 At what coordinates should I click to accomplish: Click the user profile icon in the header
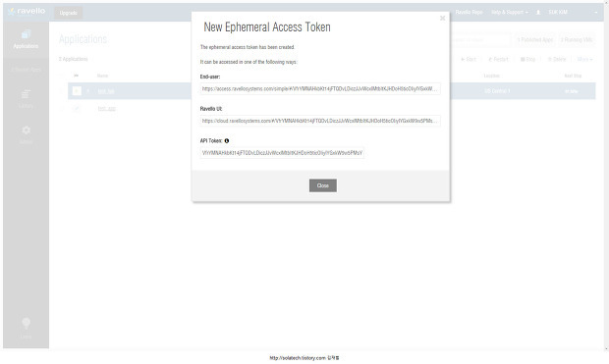538,13
